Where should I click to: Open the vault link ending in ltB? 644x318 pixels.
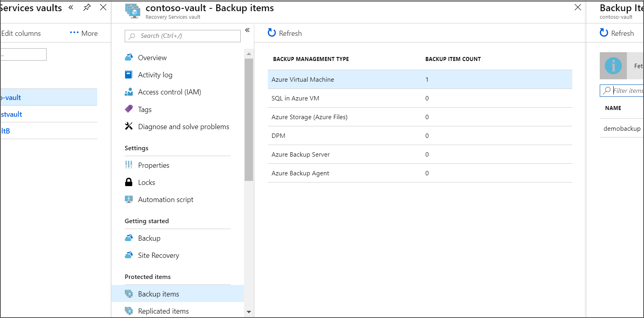tap(6, 131)
